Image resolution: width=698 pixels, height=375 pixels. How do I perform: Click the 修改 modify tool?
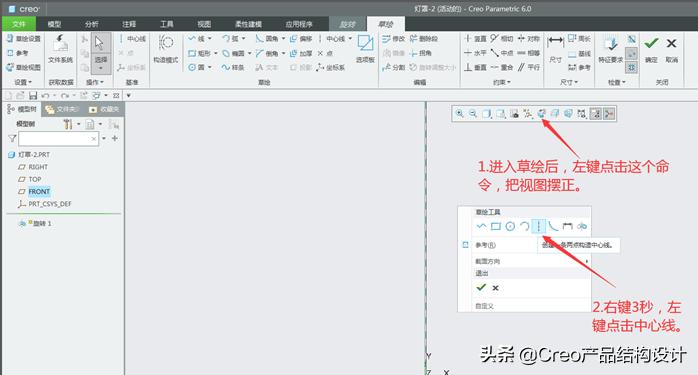pos(394,39)
